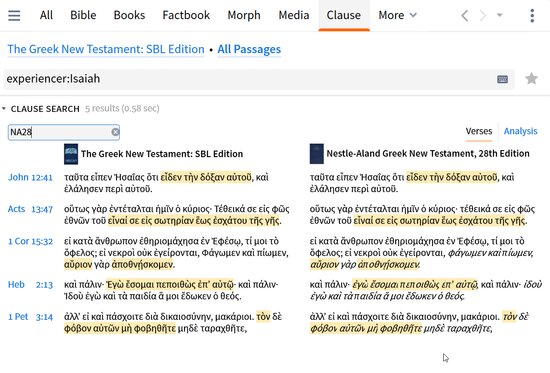
Task: Switch to the Books search tab
Action: click(x=129, y=15)
